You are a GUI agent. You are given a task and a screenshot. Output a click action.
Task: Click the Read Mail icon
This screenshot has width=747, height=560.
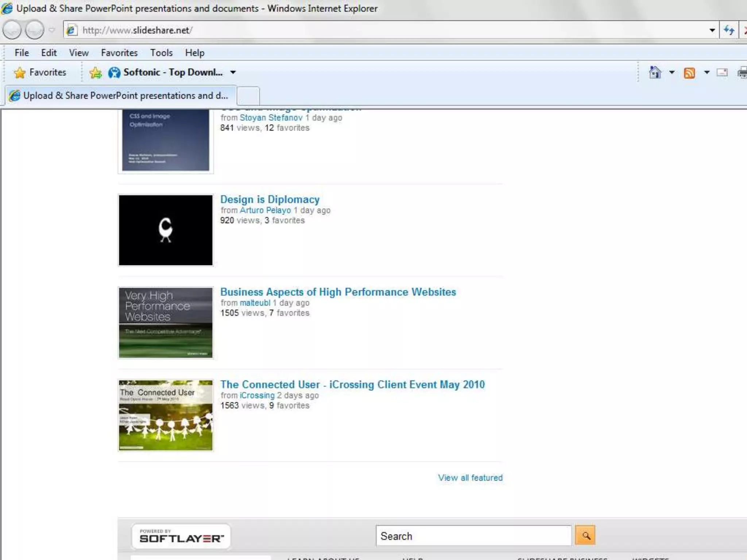tap(722, 73)
